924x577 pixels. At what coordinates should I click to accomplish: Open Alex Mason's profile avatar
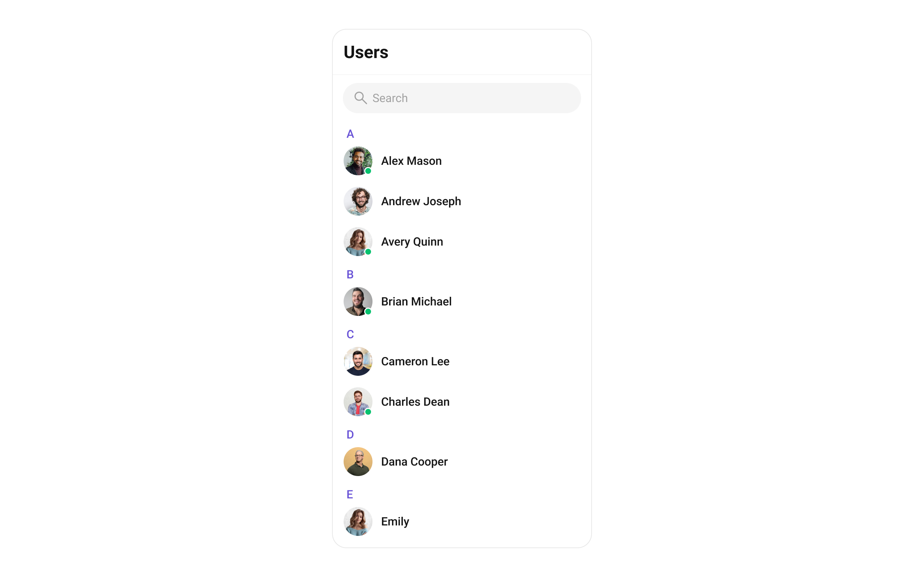358,161
